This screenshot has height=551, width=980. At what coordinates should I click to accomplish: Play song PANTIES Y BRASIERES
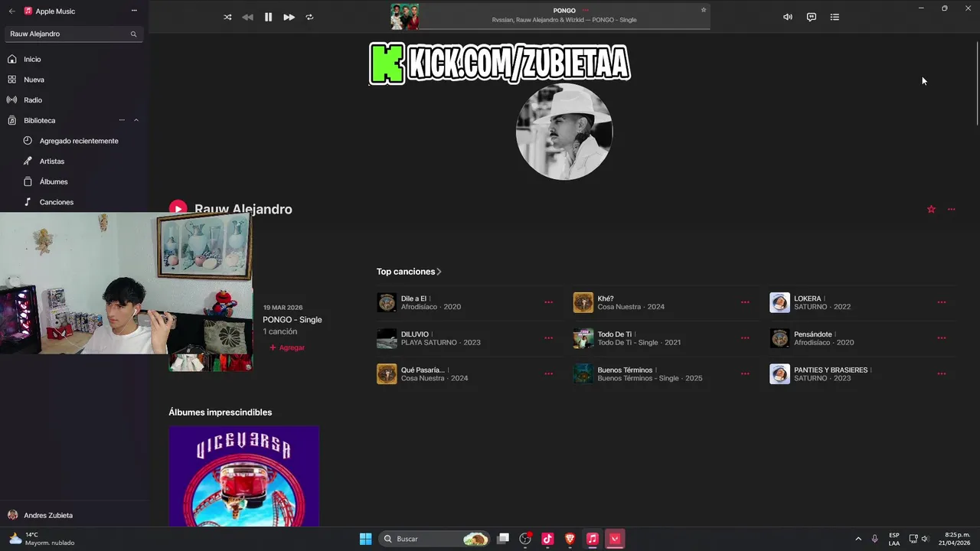(x=779, y=373)
